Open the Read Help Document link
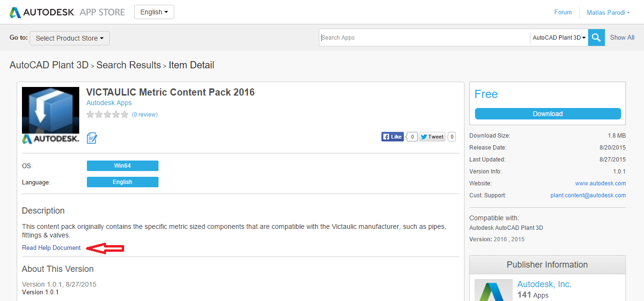 click(x=52, y=248)
